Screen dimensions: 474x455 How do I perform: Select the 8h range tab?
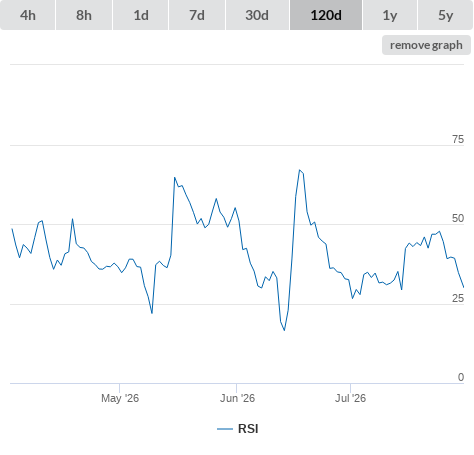[84, 15]
